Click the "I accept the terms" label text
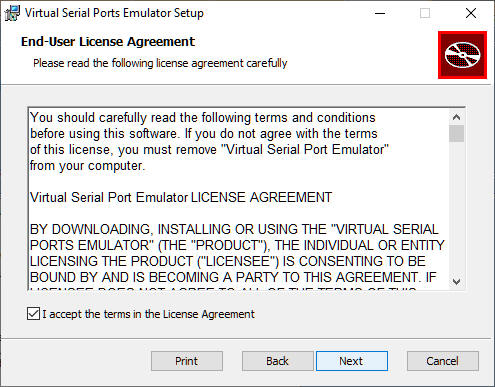 (x=148, y=314)
